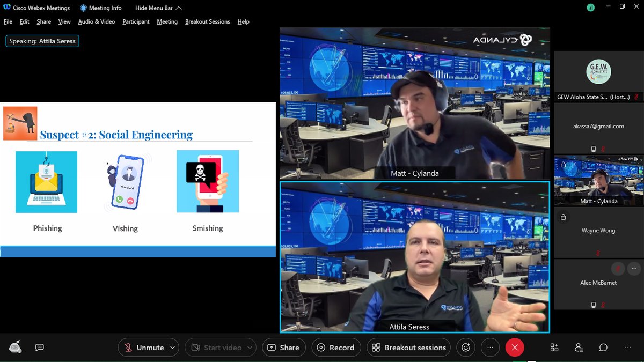Click muted mic icon on GEW Aloha host
644x362 pixels.
click(x=636, y=97)
